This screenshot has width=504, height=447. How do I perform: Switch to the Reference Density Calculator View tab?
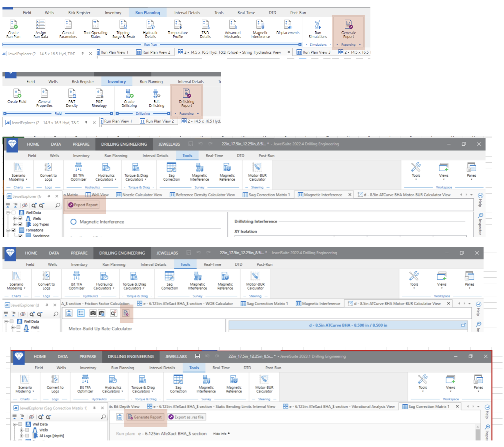click(202, 195)
